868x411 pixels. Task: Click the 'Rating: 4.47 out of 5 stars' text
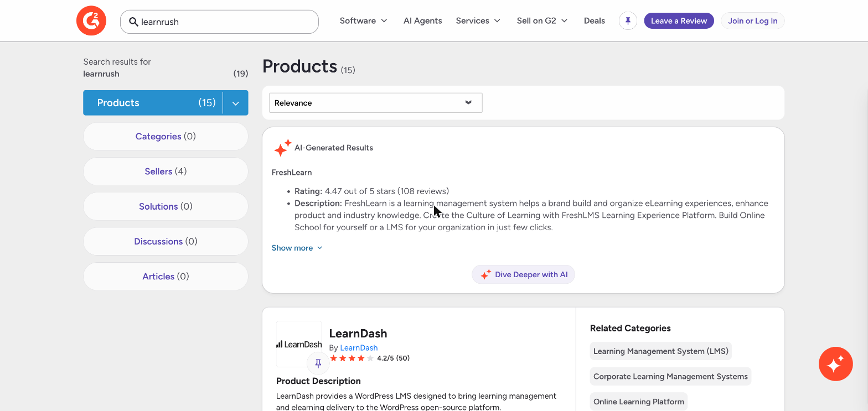(x=345, y=191)
